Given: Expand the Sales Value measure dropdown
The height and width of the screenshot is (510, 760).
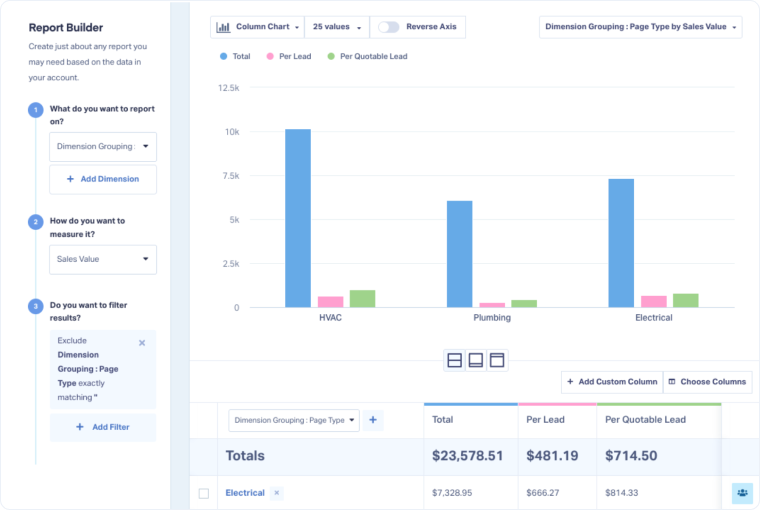Looking at the screenshot, I should coord(103,259).
